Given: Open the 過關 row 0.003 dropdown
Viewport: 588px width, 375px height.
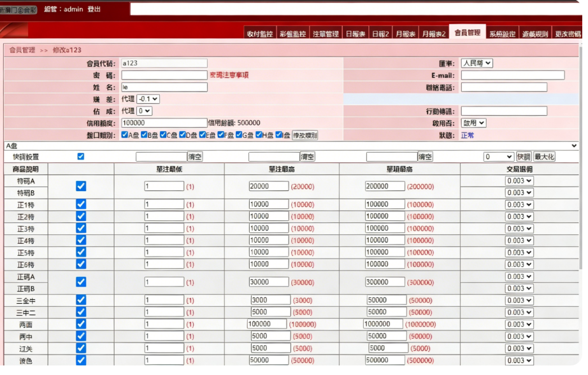Looking at the screenshot, I should pyautogui.click(x=519, y=348).
